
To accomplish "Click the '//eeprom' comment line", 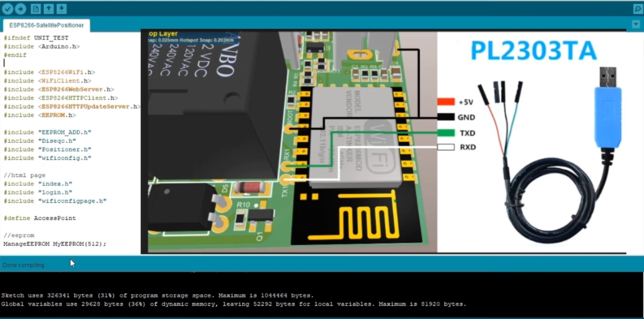I will point(19,235).
